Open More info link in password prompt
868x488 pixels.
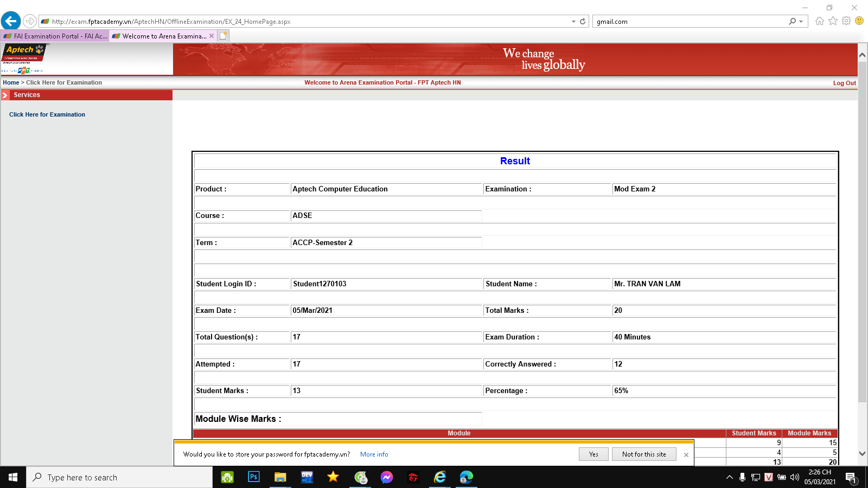point(374,454)
